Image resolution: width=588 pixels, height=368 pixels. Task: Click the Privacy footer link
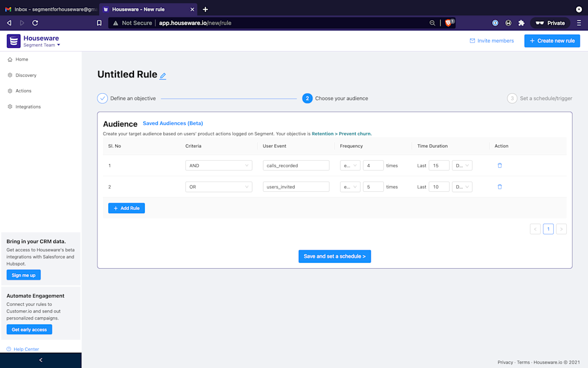(x=505, y=363)
